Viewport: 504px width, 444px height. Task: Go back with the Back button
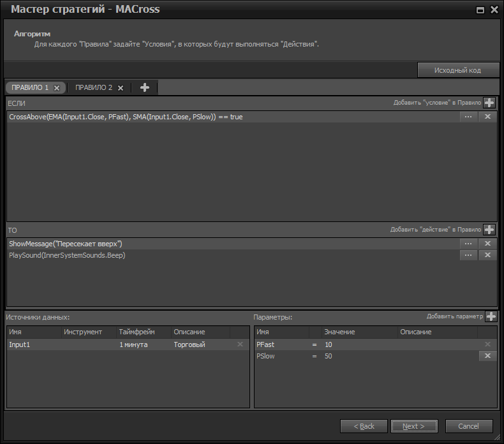(x=364, y=426)
